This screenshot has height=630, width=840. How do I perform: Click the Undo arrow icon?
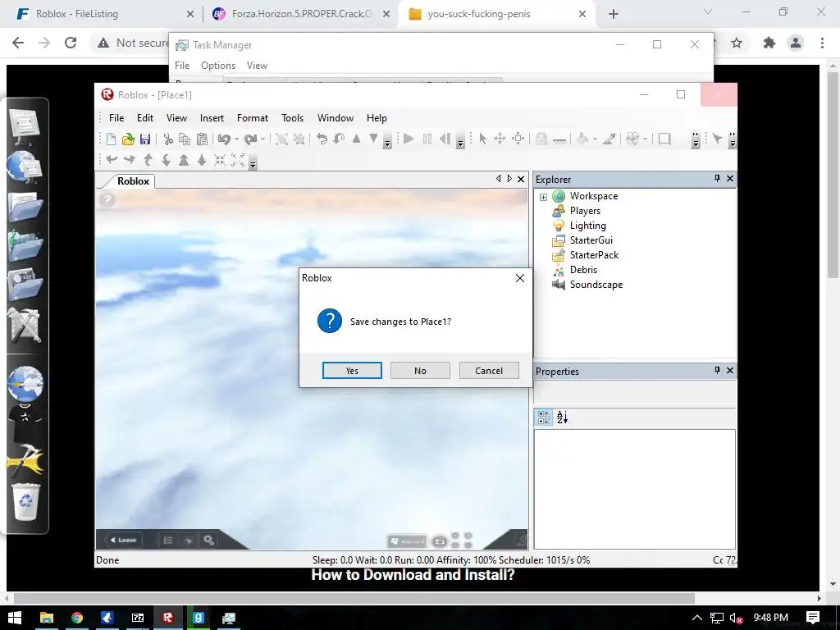224,139
